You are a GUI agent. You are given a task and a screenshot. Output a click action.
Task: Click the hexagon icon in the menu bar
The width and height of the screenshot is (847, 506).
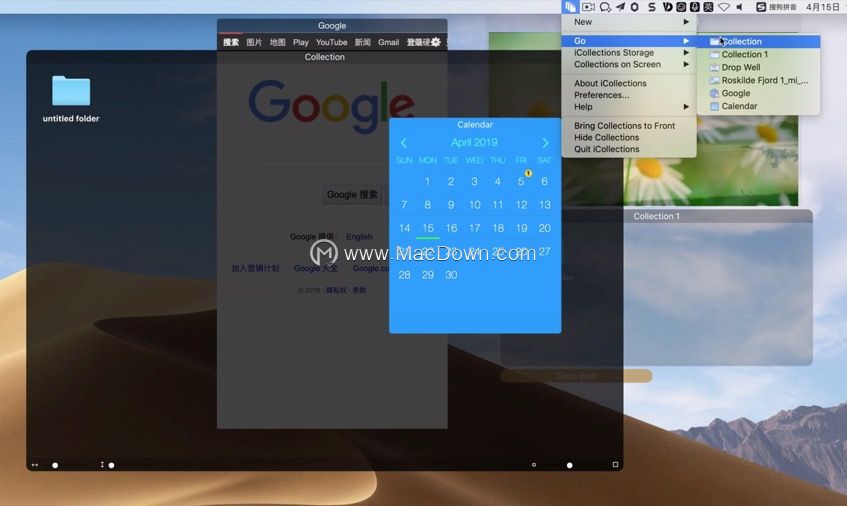coord(635,7)
